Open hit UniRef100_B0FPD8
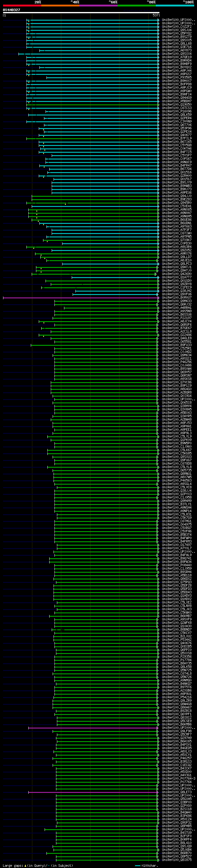 (177, 84)
